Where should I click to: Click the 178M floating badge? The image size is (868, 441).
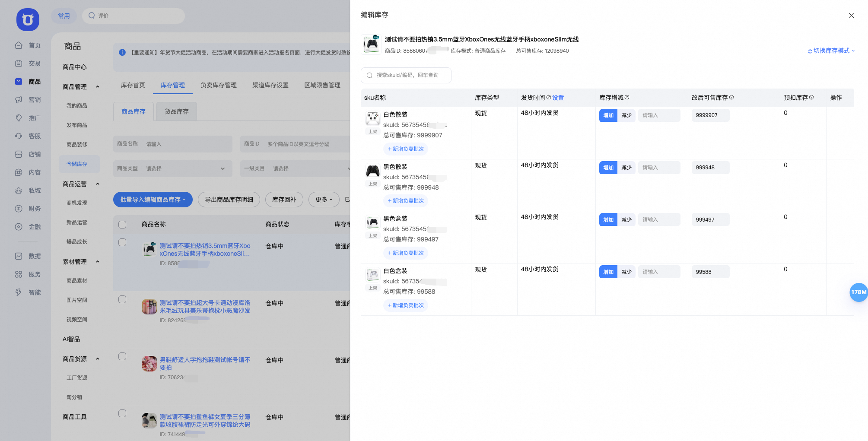[x=858, y=292]
